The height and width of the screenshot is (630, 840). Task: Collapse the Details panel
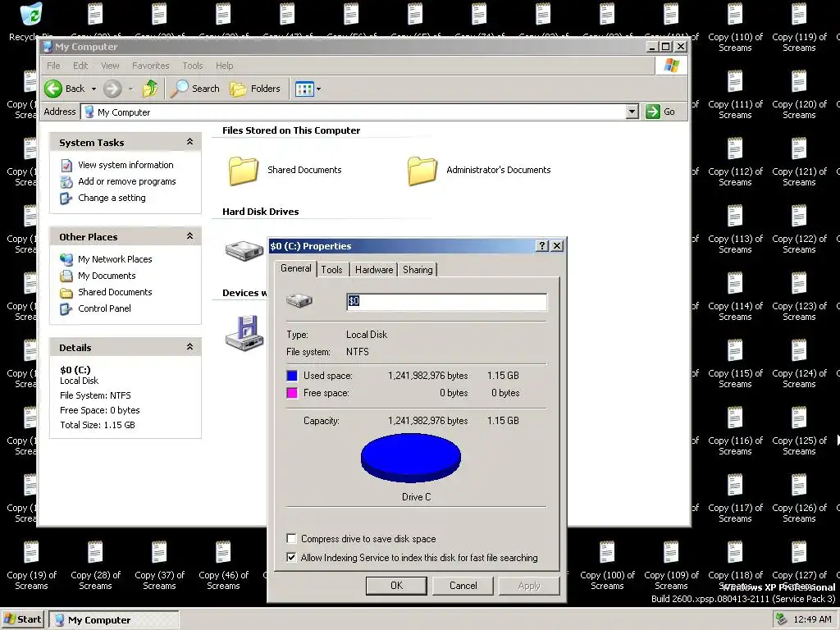[x=189, y=347]
